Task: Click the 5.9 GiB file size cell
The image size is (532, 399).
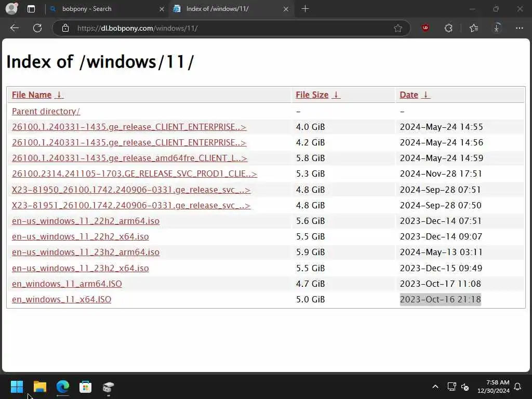Action: click(x=310, y=252)
